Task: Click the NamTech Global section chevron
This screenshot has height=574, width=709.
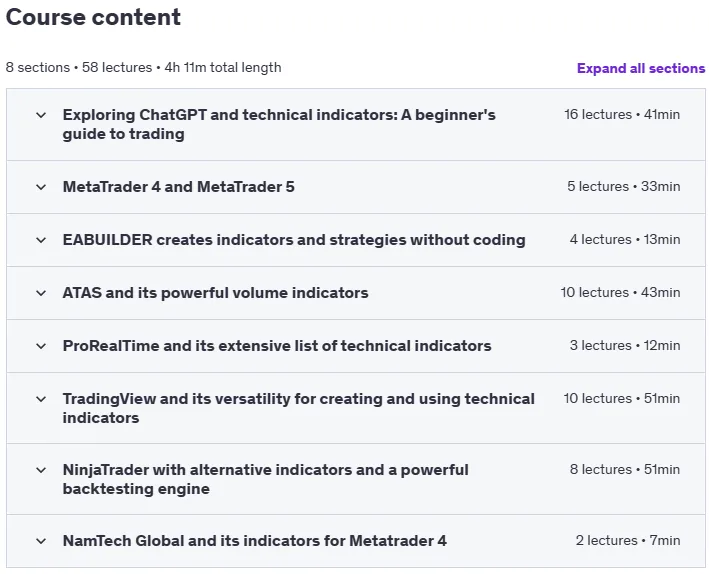Action: [x=41, y=541]
